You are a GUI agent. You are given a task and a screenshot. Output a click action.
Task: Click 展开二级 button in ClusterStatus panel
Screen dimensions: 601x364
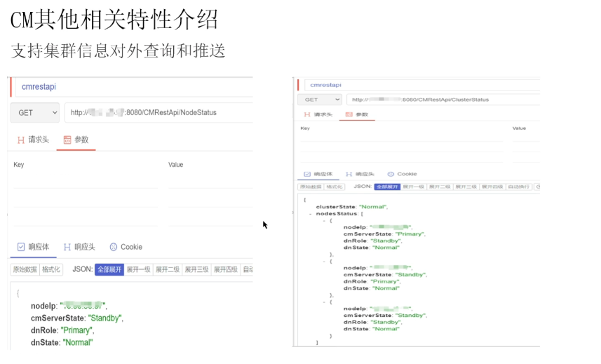[440, 187]
